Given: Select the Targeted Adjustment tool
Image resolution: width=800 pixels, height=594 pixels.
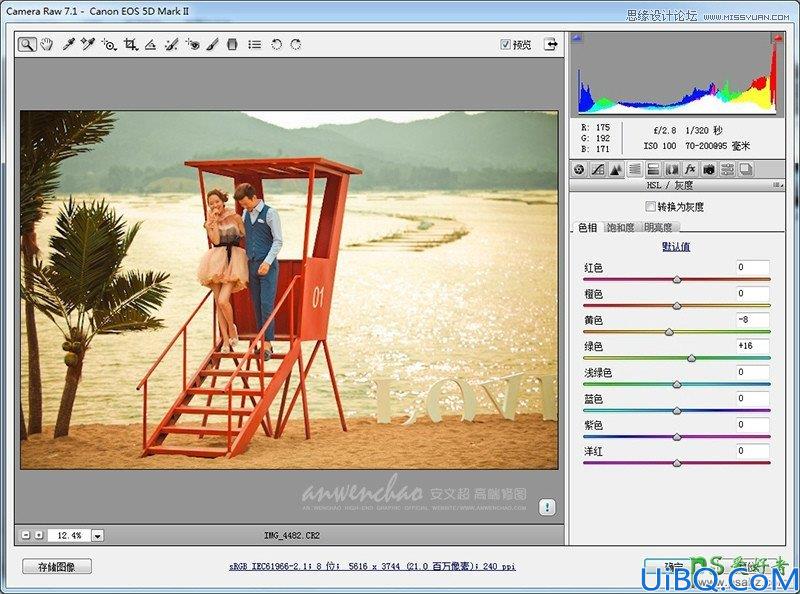Looking at the screenshot, I should tap(109, 45).
